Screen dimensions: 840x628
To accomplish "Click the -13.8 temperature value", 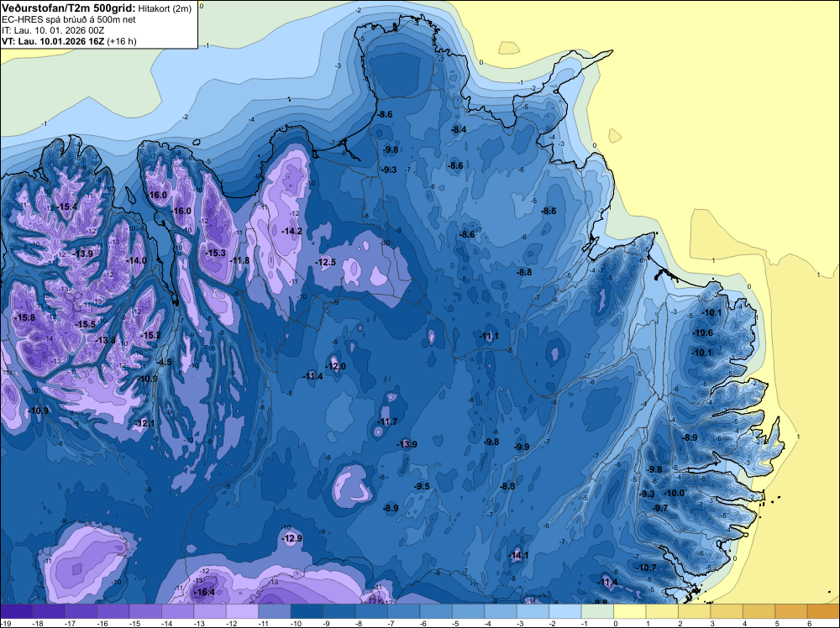I will [106, 340].
